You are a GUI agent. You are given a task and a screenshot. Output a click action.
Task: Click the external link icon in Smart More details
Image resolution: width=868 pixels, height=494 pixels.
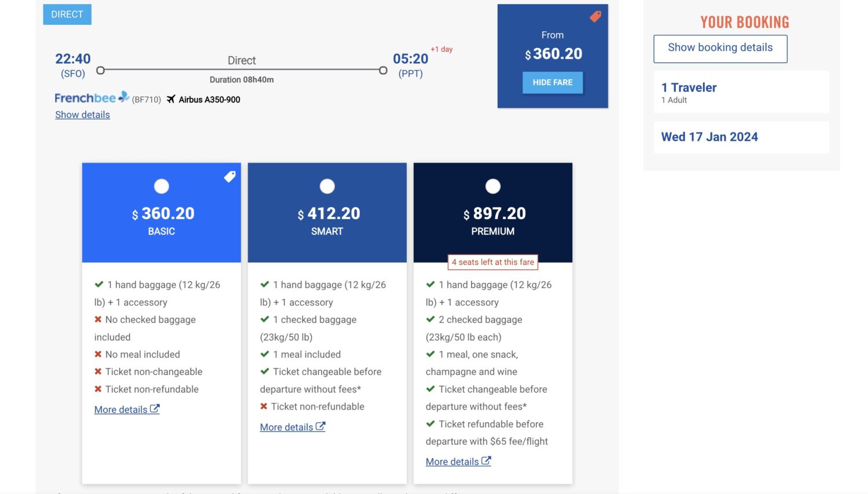(321, 426)
